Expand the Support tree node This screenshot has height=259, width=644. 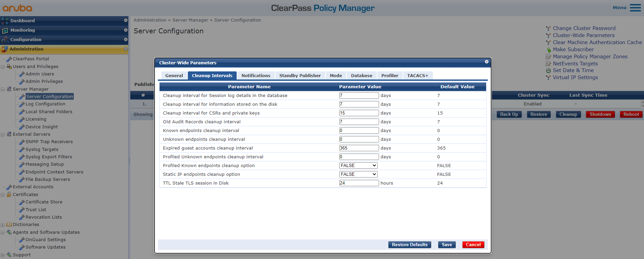point(3,255)
